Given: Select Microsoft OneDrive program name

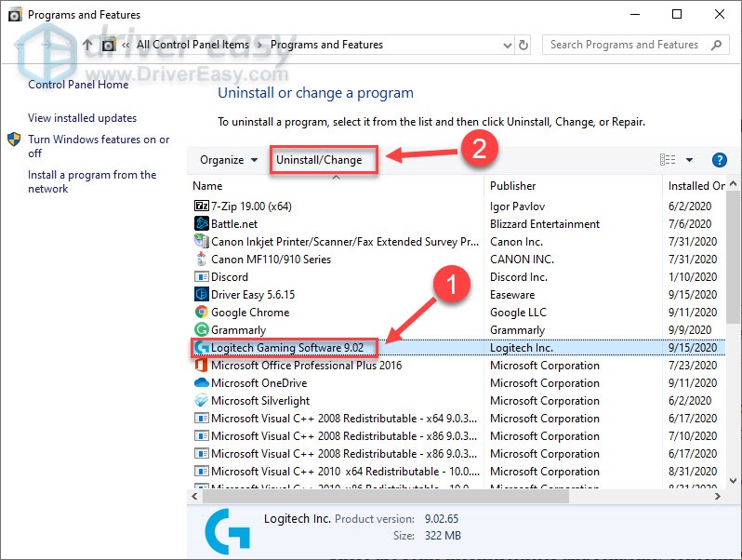Looking at the screenshot, I should point(258,382).
